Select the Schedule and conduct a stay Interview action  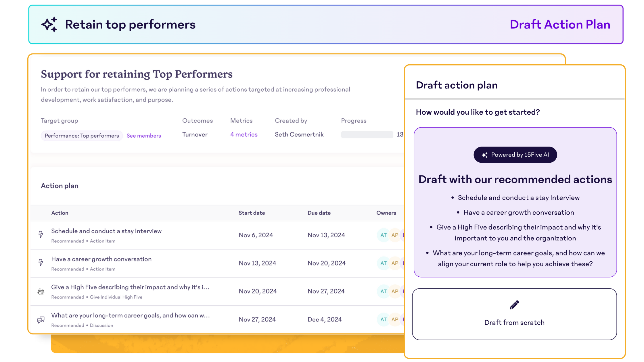[x=106, y=231]
